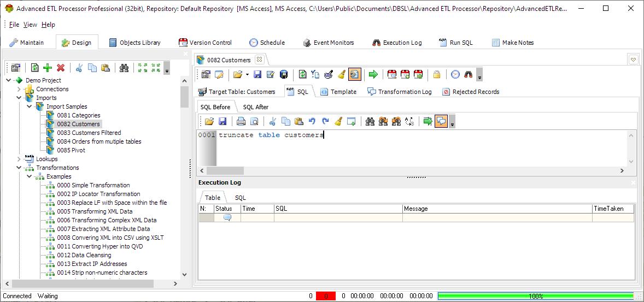The image size is (644, 302).
Task: Collapse the Transformations tree node
Action: (19, 168)
